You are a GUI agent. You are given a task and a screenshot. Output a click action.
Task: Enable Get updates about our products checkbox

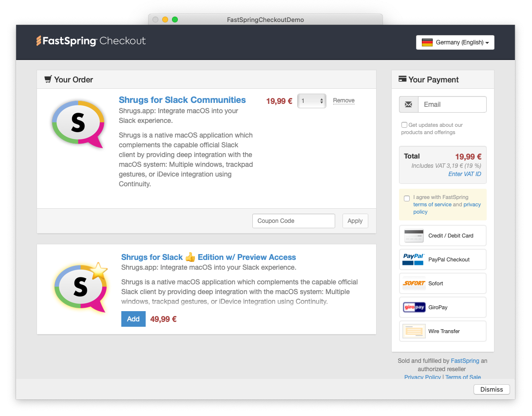[x=404, y=125]
